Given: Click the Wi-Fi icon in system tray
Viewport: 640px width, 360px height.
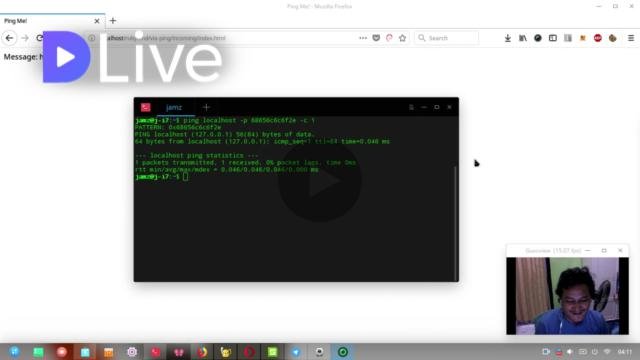Looking at the screenshot, I should click(607, 352).
